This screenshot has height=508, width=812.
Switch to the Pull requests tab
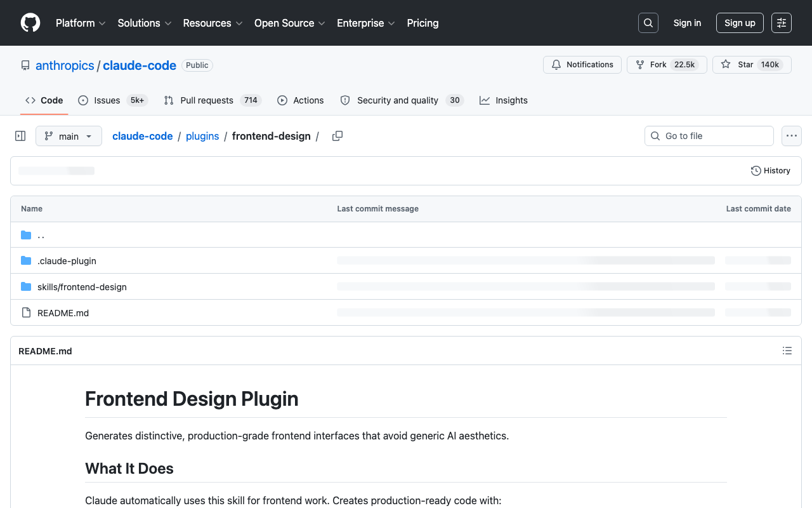213,100
